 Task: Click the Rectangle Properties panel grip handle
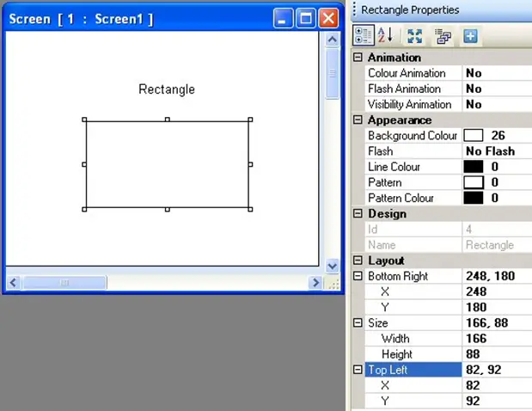click(354, 9)
